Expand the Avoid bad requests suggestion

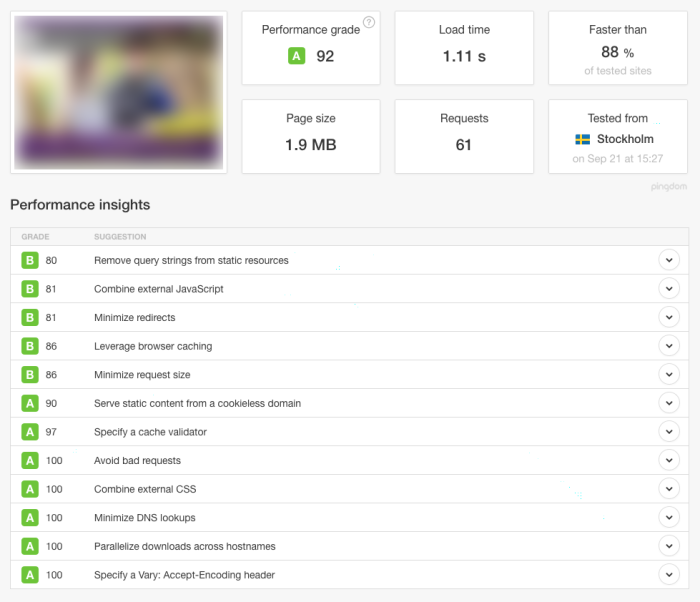(669, 460)
